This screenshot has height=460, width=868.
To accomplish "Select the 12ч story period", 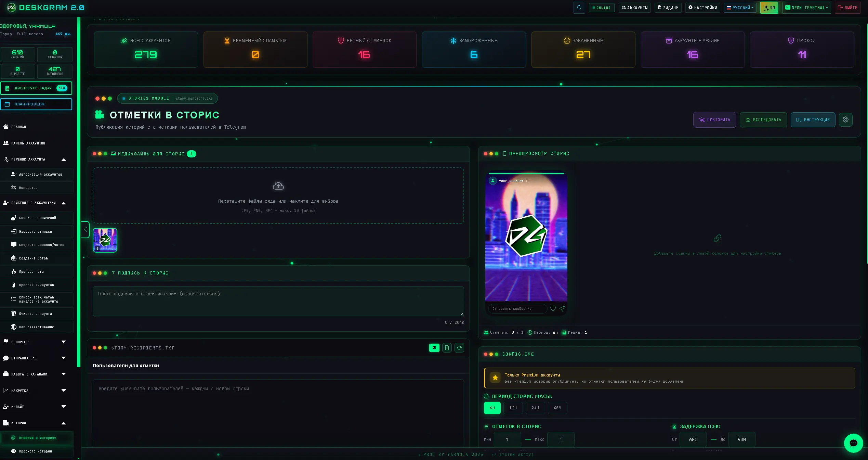I will (x=513, y=408).
